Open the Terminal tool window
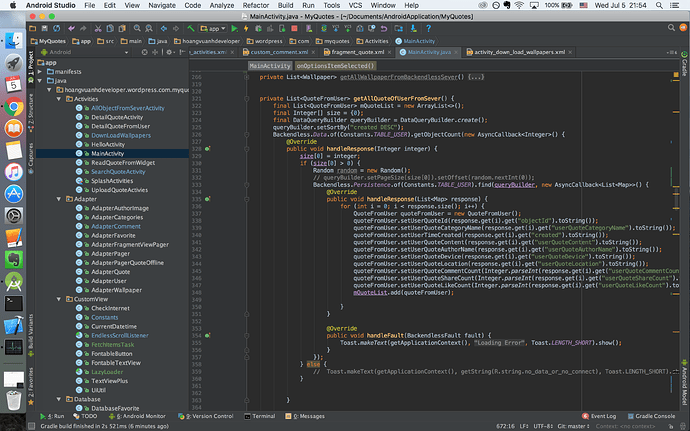690x431 pixels. [x=260, y=416]
